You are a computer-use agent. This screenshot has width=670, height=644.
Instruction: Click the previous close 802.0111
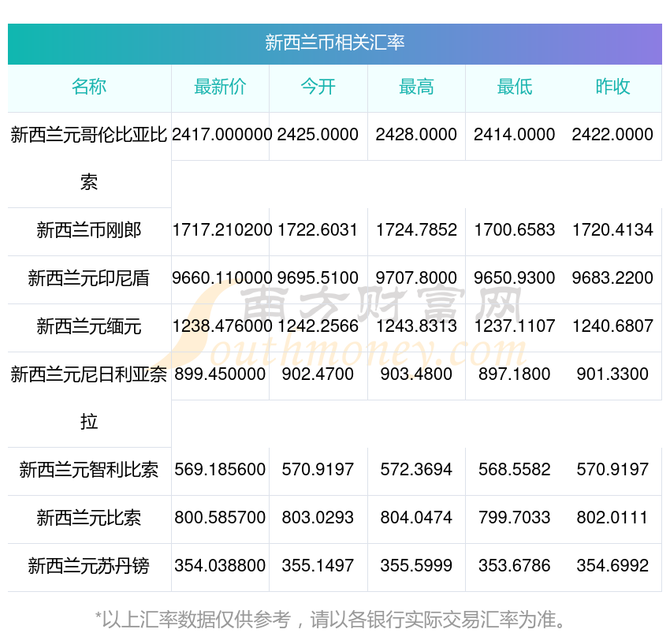pyautogui.click(x=612, y=518)
